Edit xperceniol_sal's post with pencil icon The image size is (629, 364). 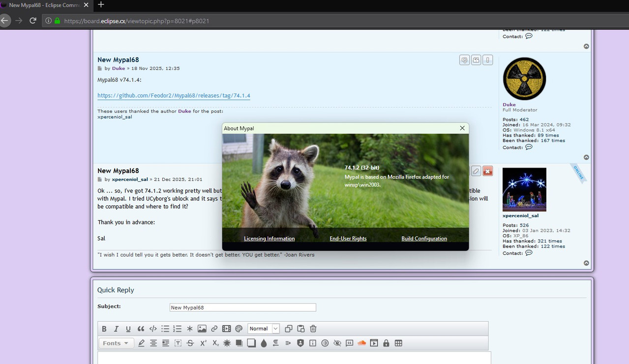(x=476, y=171)
